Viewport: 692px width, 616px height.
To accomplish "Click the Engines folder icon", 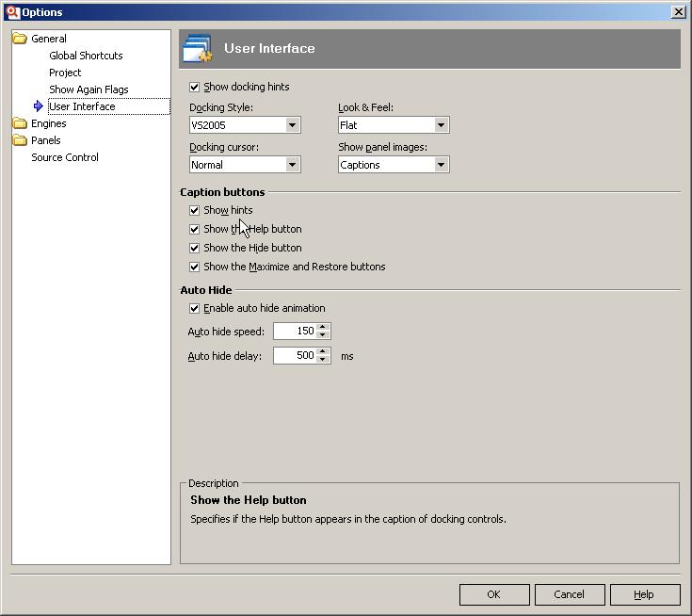I will (x=20, y=123).
